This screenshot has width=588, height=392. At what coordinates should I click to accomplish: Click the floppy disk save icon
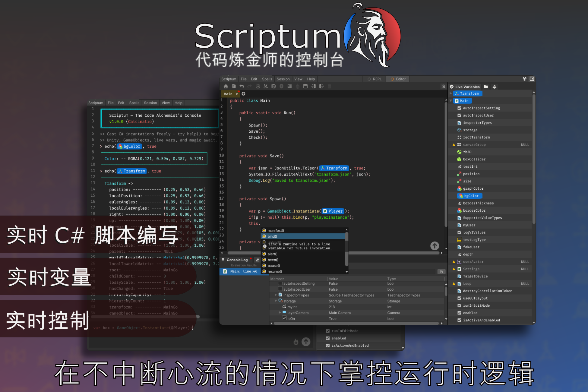(305, 86)
